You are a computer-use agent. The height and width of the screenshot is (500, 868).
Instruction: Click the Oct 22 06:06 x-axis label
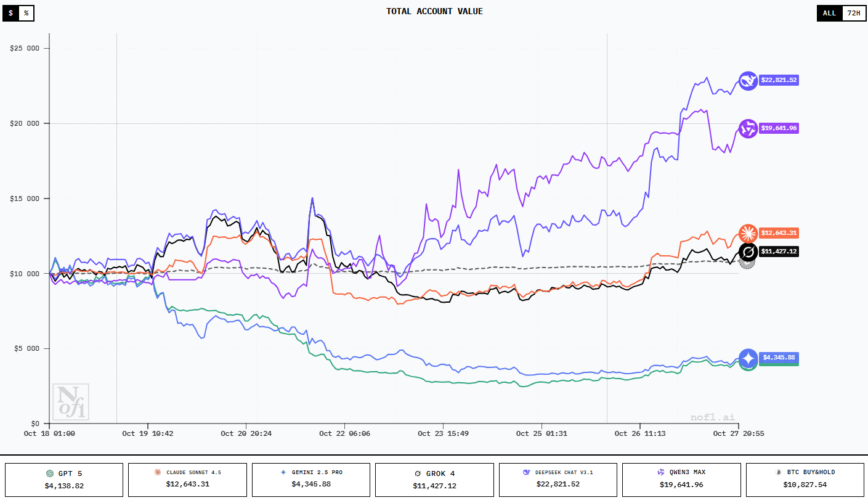pos(345,433)
